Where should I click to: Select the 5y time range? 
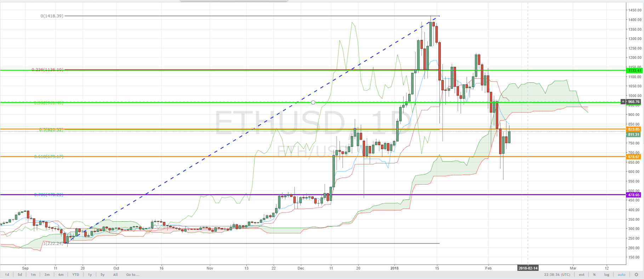[x=103, y=275]
